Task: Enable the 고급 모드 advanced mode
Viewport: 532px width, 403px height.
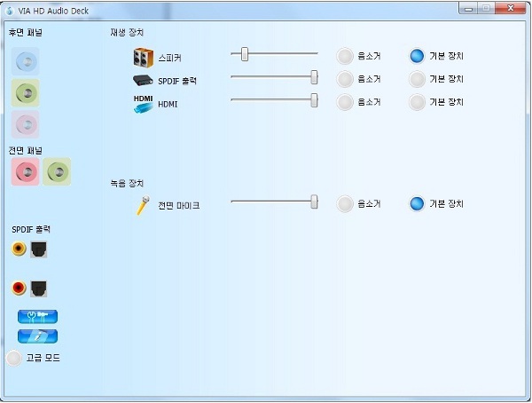Action: pos(14,358)
